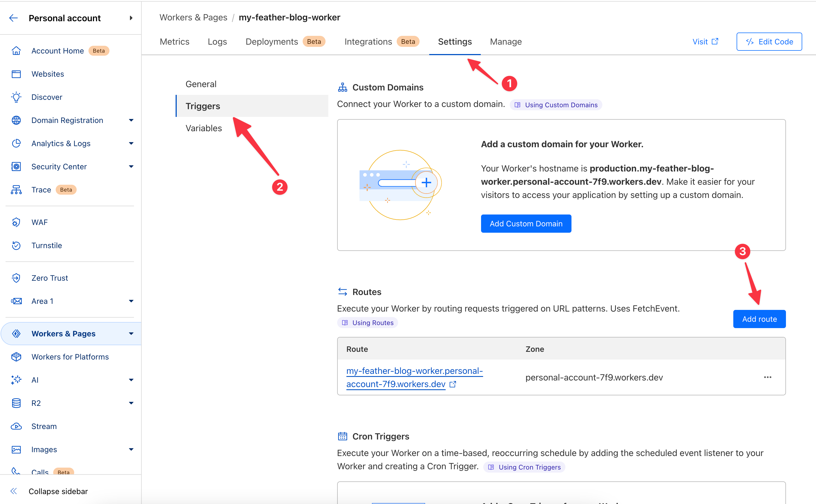Open the Using Custom Domains docs link
This screenshot has width=816, height=504.
[556, 105]
